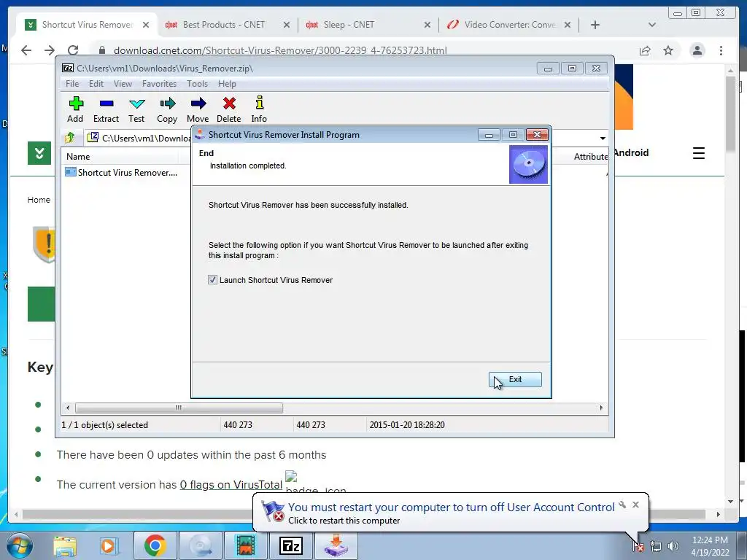This screenshot has height=560, width=747.
Task: Reload the current page
Action: point(73,50)
